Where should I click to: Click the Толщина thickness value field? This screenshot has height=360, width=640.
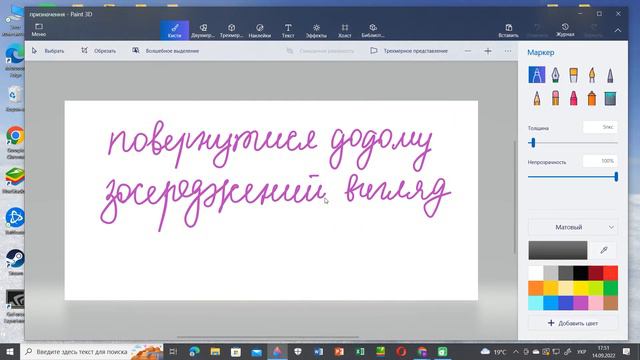coord(600,127)
